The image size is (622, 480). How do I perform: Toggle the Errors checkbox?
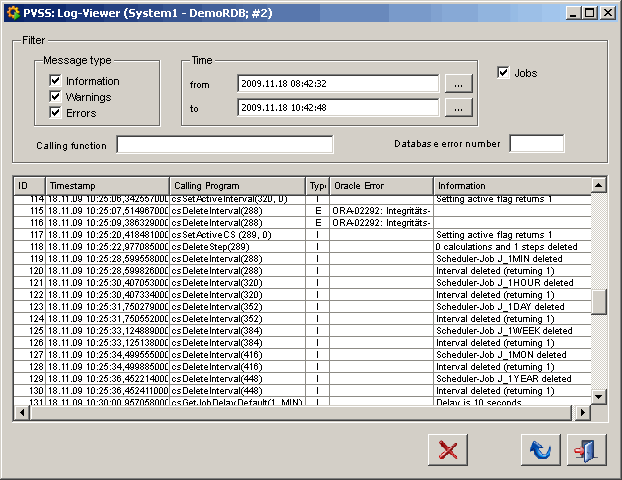pyautogui.click(x=56, y=113)
